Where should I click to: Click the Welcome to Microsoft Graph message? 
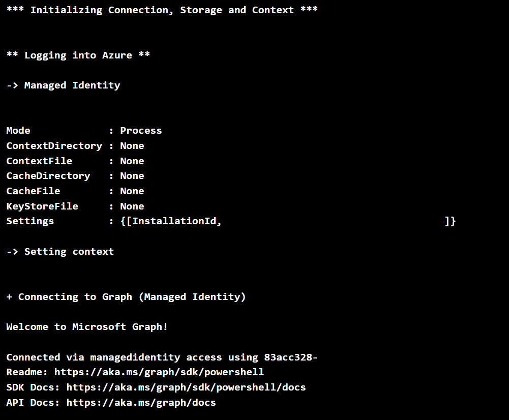(x=87, y=327)
